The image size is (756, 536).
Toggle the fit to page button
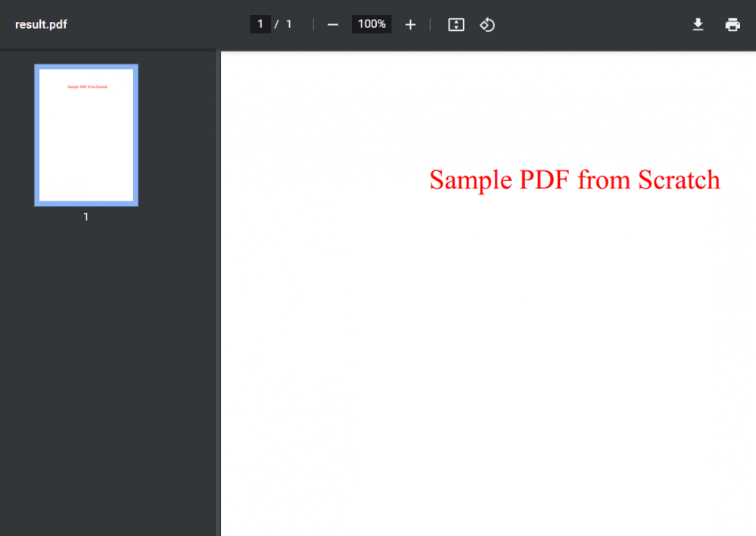(x=456, y=25)
